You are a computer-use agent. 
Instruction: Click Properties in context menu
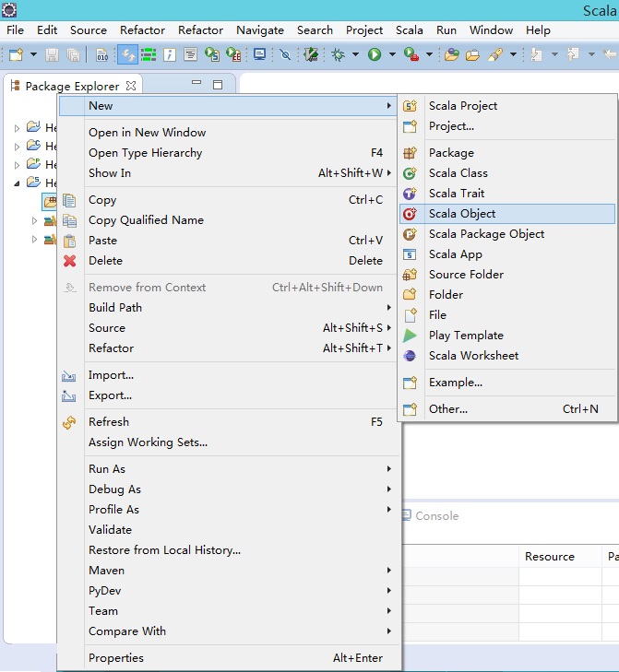click(x=228, y=658)
